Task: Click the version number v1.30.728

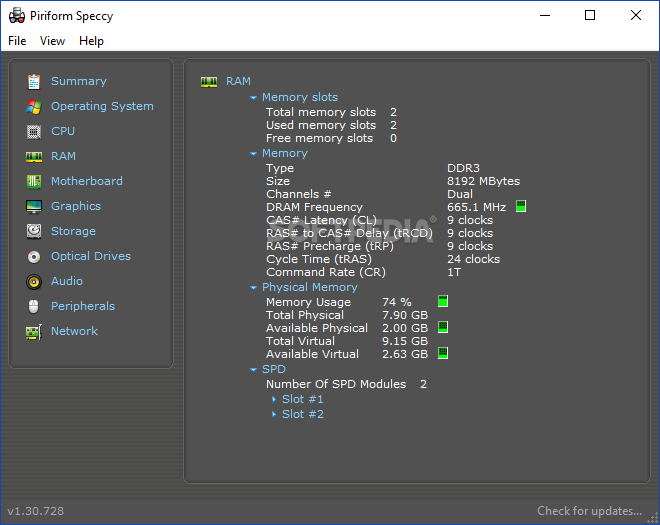Action: [x=35, y=511]
